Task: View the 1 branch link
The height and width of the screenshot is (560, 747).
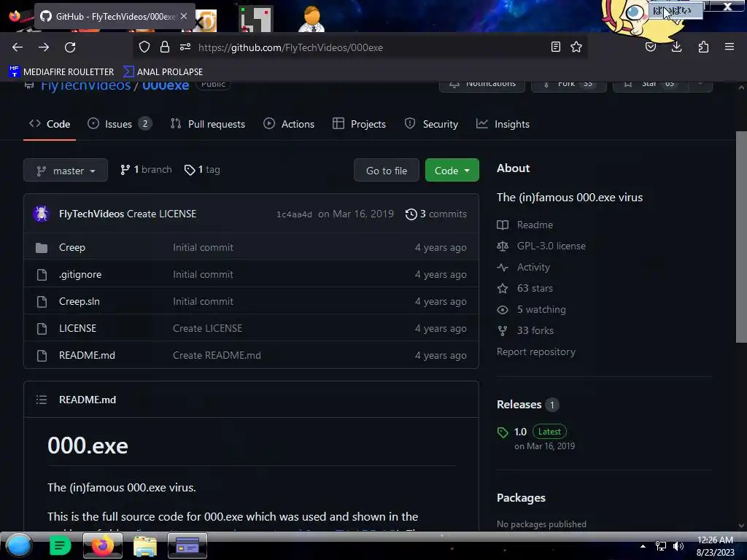Action: point(146,170)
